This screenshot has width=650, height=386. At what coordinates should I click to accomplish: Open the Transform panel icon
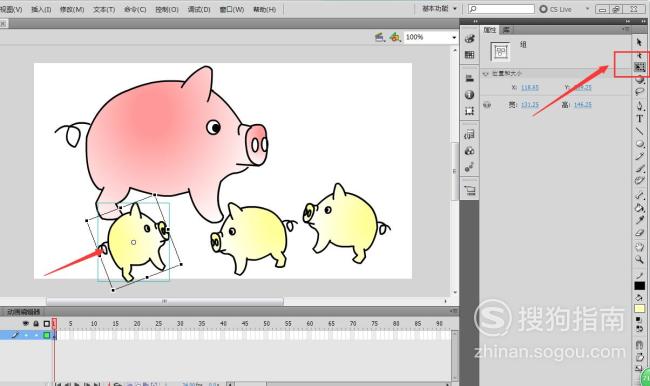click(469, 111)
